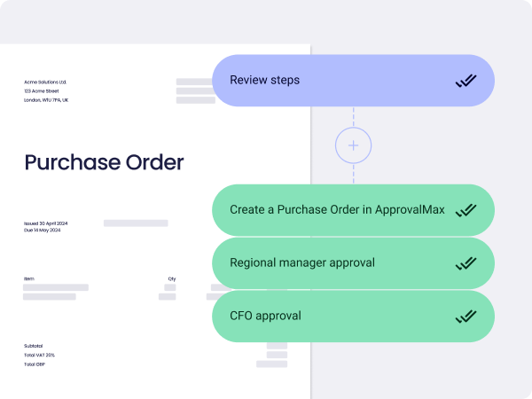This screenshot has height=399, width=532.
Task: Open the Regional manager approval step
Action: coord(353,263)
